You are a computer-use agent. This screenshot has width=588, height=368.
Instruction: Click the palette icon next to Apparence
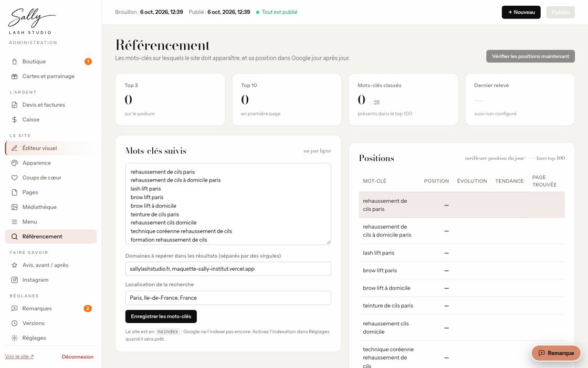click(14, 163)
